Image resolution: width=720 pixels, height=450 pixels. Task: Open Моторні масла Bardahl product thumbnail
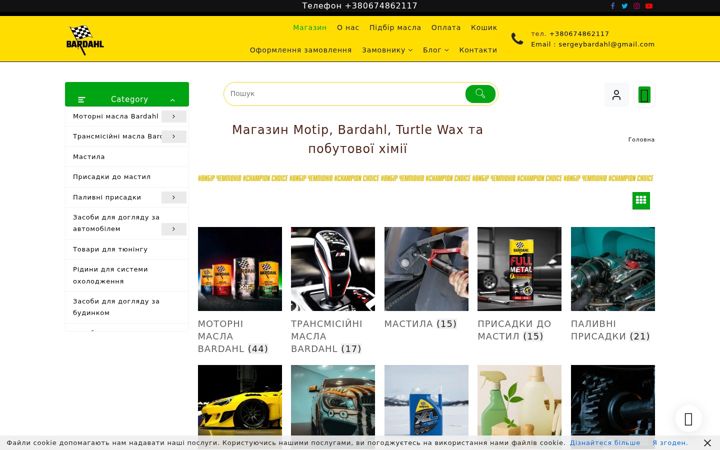[x=240, y=269]
